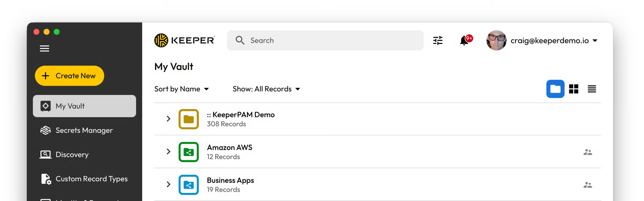Click the Amazon AWS shared folder icon
The width and height of the screenshot is (644, 201).
(x=189, y=152)
